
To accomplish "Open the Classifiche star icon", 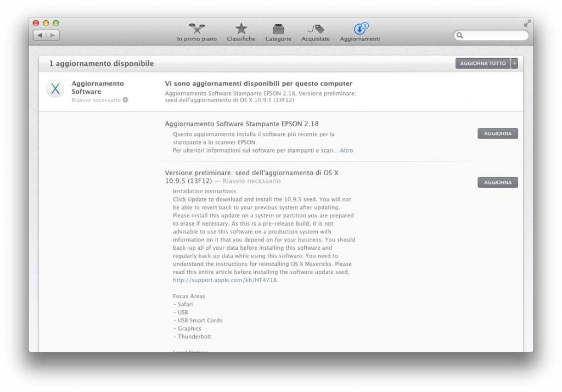I will (x=241, y=29).
